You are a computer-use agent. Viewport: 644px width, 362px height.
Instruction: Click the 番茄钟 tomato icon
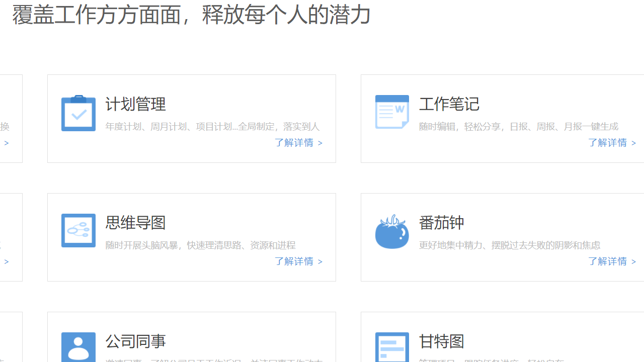[x=391, y=231]
